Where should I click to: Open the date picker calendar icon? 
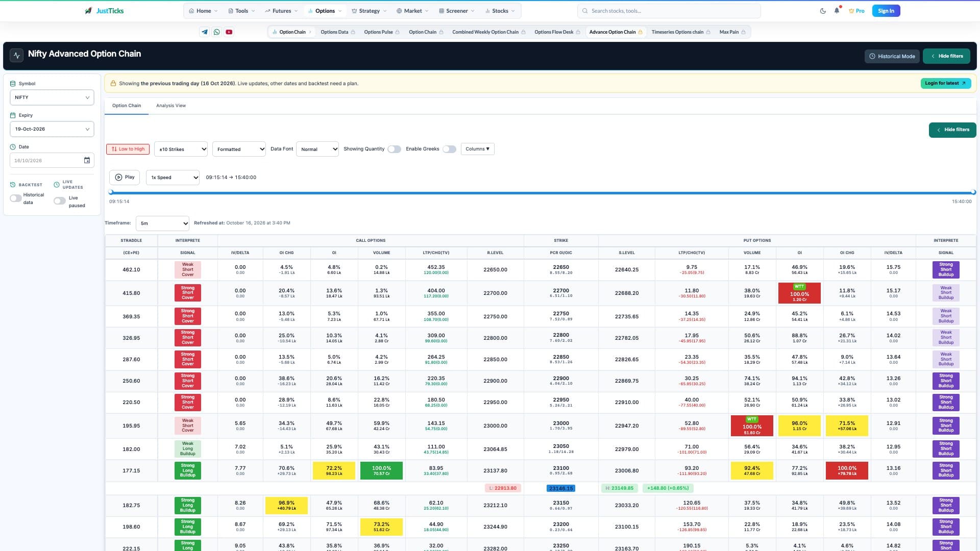click(x=87, y=160)
